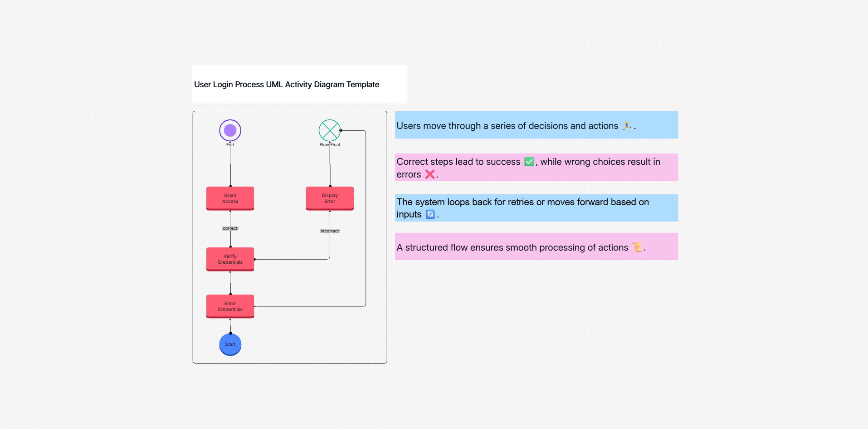Select the Display Error activity box
Screen dimensions: 868x429
click(x=330, y=198)
